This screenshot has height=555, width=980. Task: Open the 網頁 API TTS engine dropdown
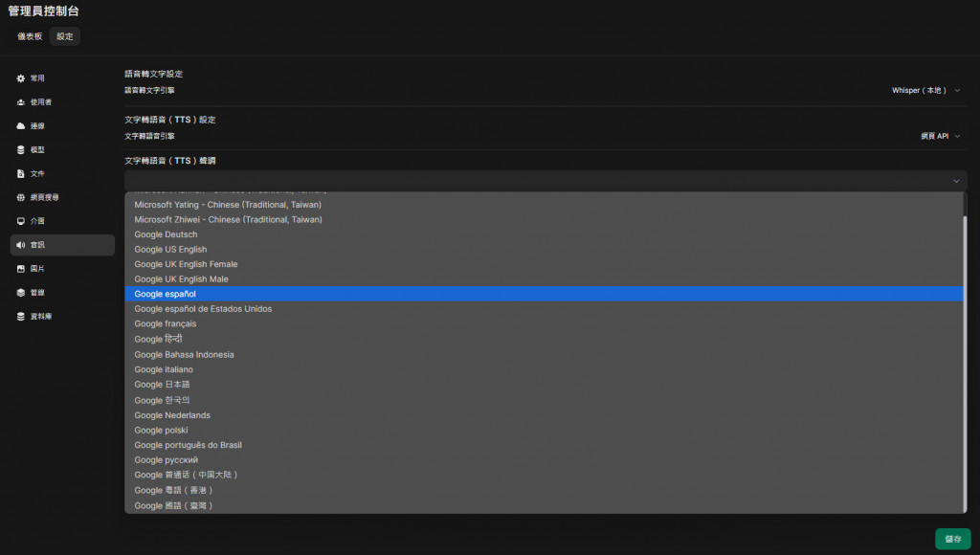[940, 136]
